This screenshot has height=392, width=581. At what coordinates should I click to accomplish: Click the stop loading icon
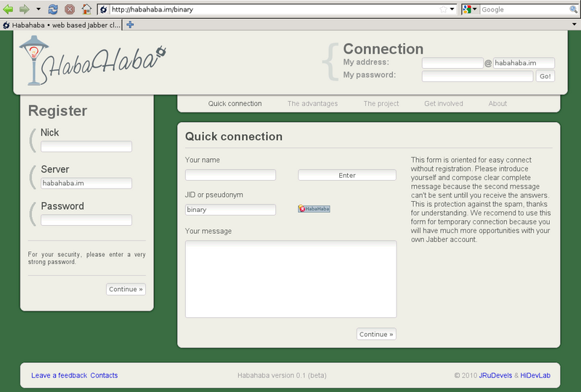click(x=70, y=9)
